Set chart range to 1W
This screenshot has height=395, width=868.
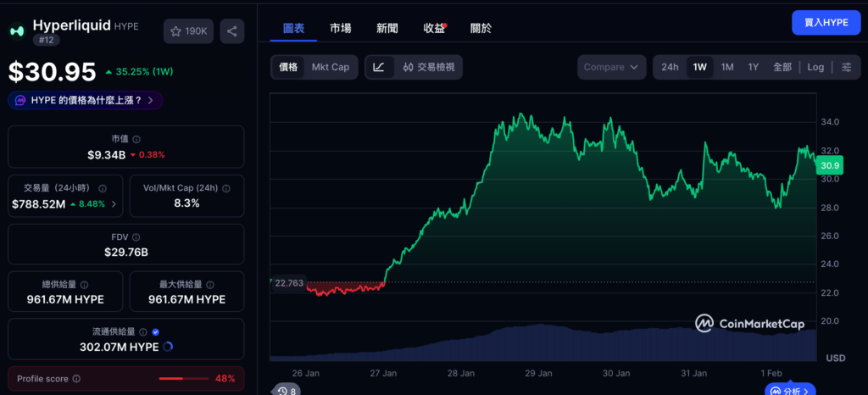pyautogui.click(x=699, y=68)
